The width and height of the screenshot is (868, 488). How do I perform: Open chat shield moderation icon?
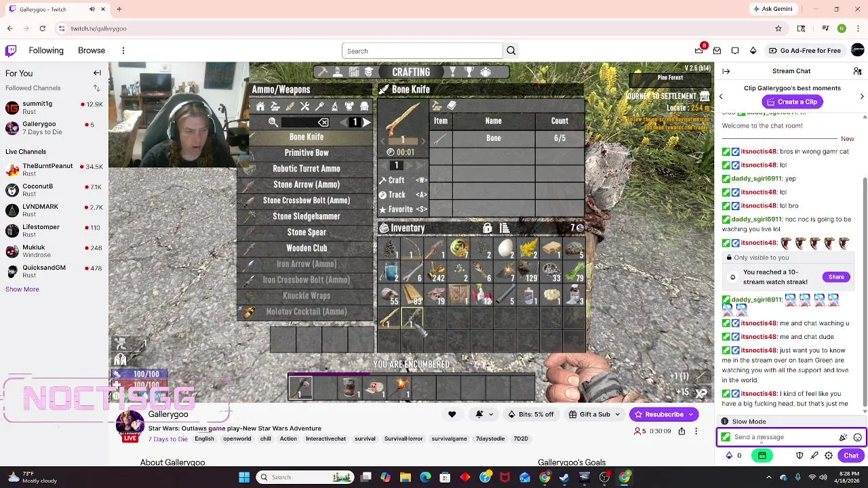point(800,455)
